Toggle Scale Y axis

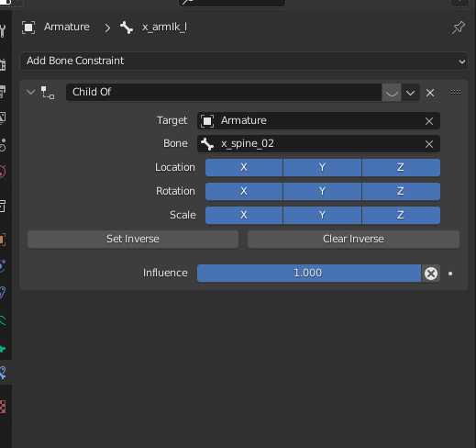tap(322, 215)
